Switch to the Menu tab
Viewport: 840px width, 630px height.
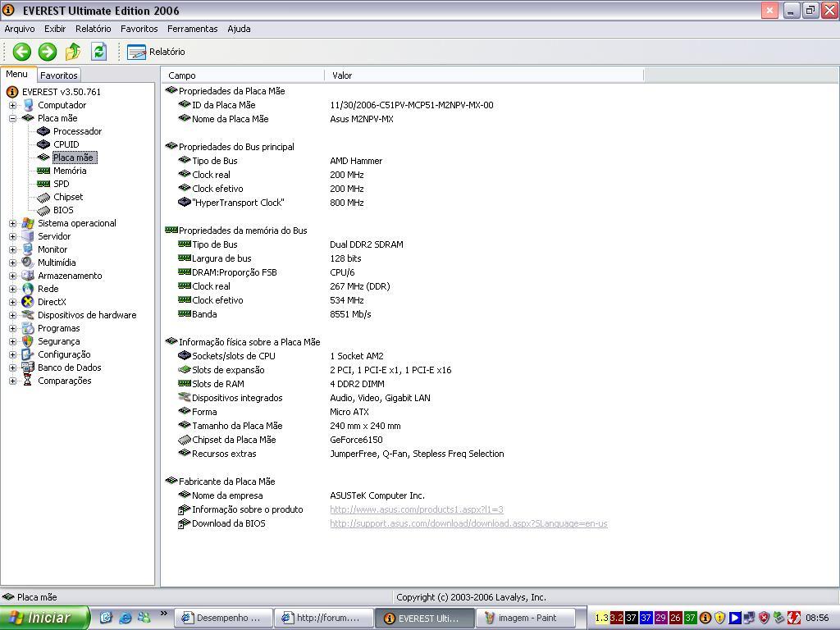(17, 75)
